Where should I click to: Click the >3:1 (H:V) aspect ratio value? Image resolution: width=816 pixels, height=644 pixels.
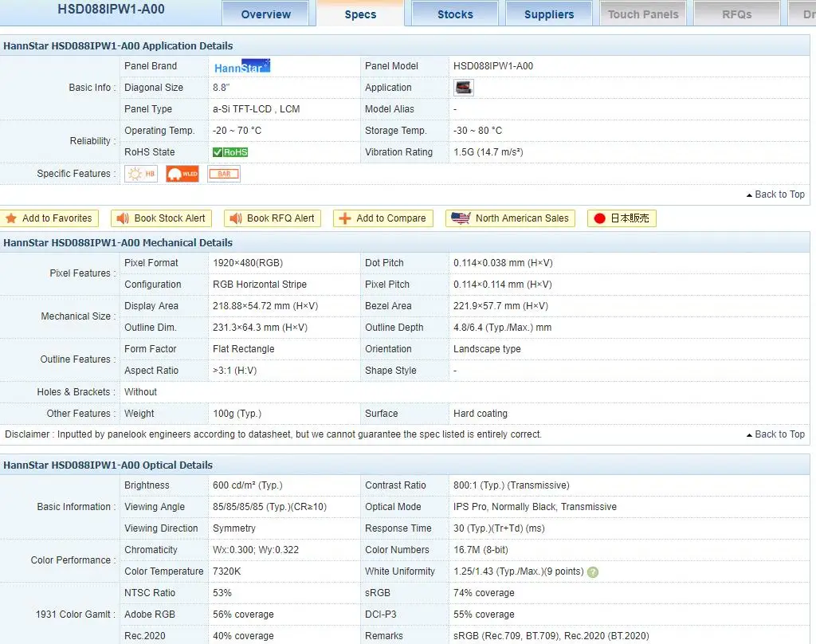[235, 371]
